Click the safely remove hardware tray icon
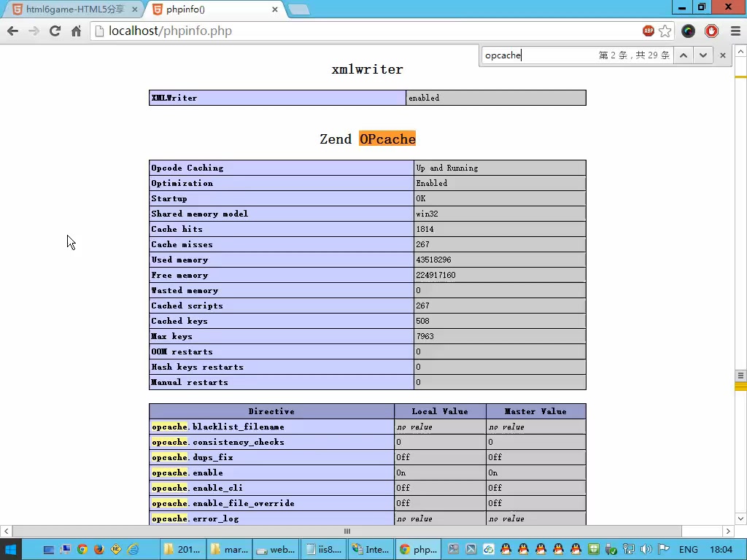This screenshot has height=560, width=747. [611, 550]
